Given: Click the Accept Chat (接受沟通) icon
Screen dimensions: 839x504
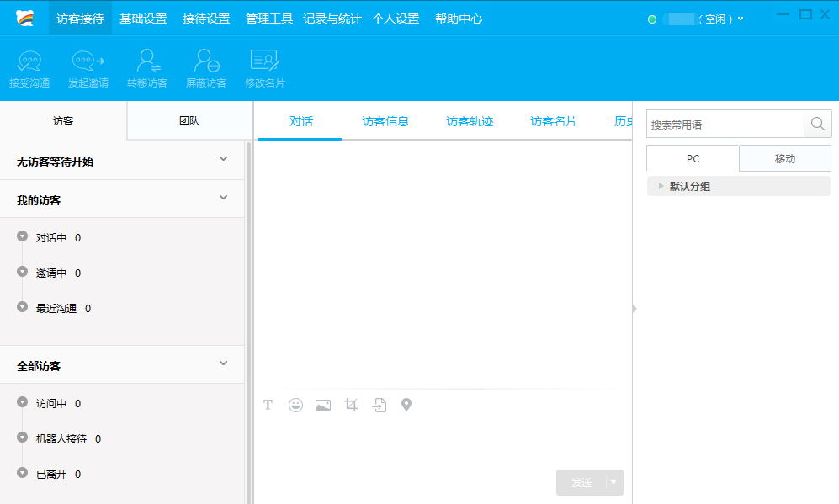Looking at the screenshot, I should point(29,61).
